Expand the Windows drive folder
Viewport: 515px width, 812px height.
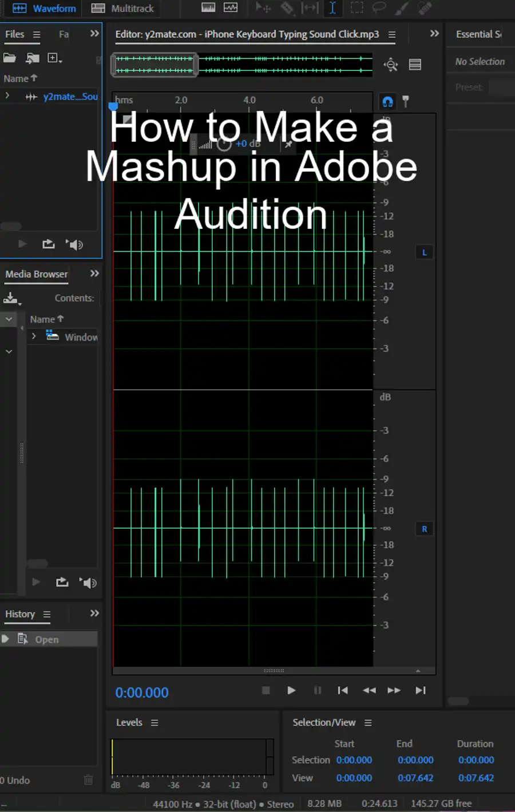(34, 336)
